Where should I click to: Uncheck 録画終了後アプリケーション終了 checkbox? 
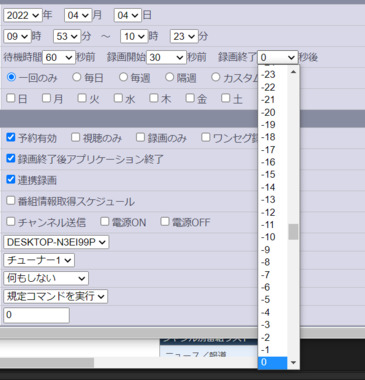point(11,158)
